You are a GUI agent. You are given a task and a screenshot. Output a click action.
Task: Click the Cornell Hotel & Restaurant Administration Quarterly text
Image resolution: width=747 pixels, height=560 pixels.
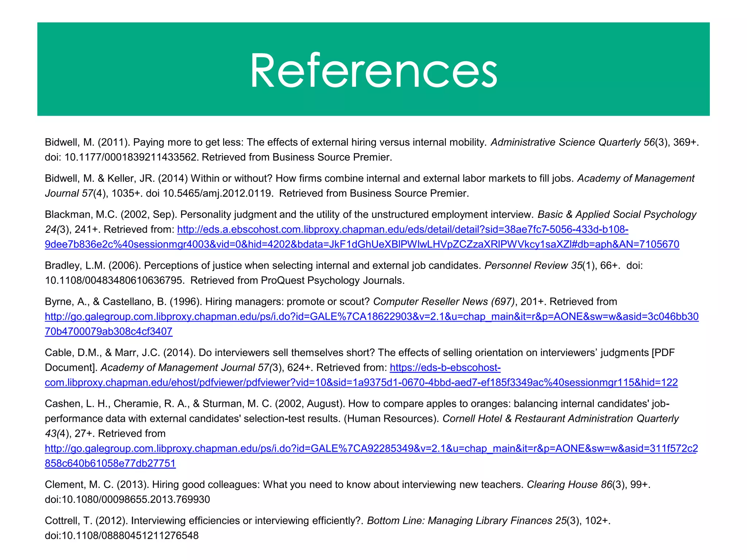click(x=560, y=419)
